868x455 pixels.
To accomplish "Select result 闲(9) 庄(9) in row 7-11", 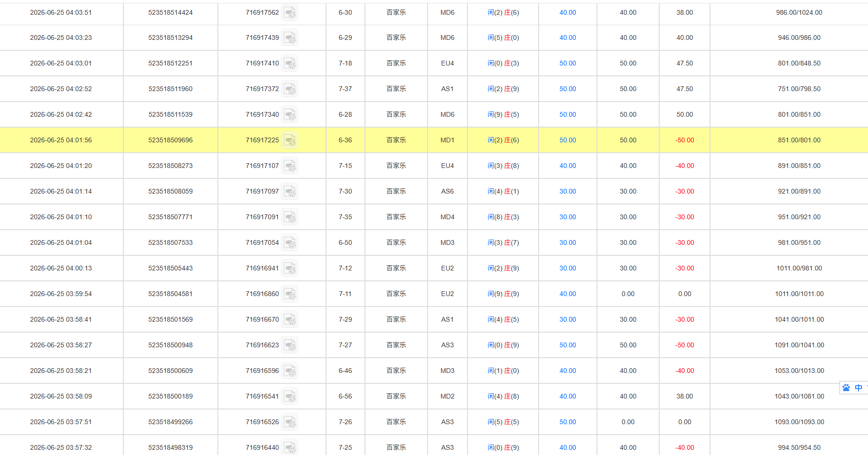I will (503, 294).
